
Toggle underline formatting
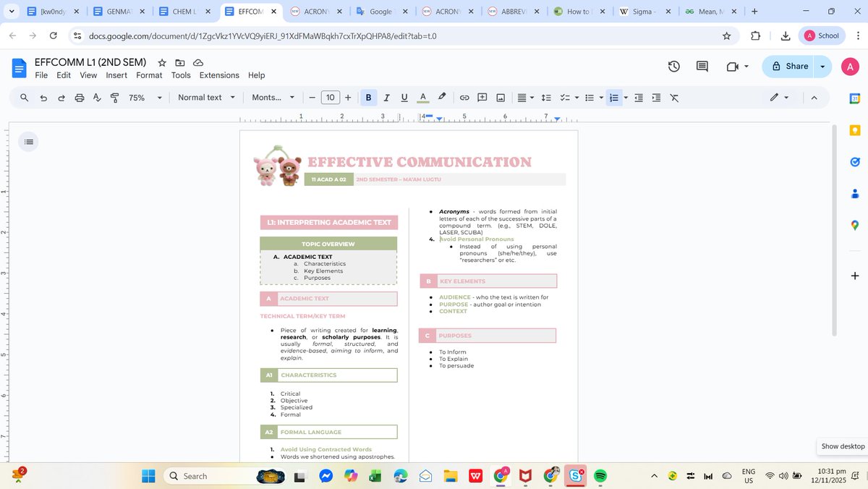tap(404, 97)
